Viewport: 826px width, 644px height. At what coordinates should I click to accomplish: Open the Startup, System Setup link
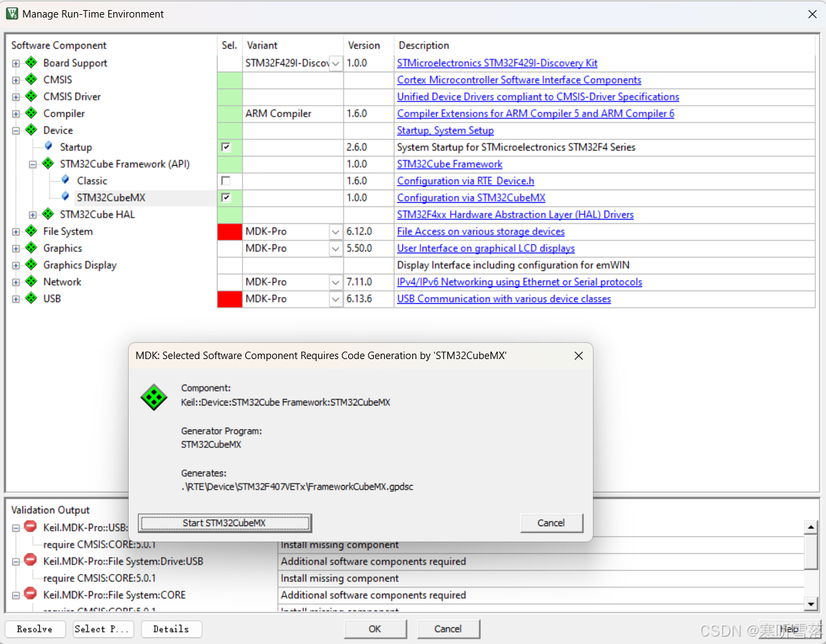445,130
